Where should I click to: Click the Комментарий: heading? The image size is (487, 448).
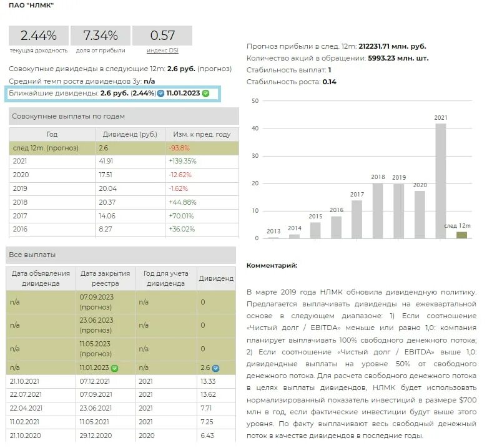pyautogui.click(x=272, y=265)
